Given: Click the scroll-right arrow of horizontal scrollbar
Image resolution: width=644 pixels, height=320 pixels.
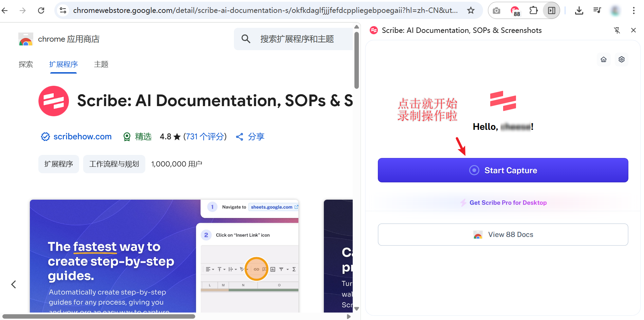Looking at the screenshot, I should pyautogui.click(x=349, y=317).
